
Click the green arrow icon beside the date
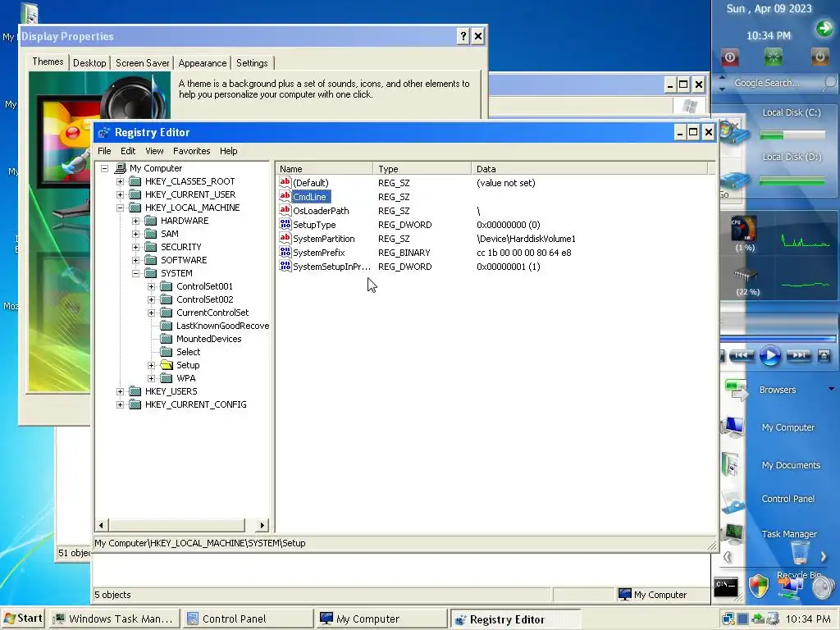(x=824, y=28)
